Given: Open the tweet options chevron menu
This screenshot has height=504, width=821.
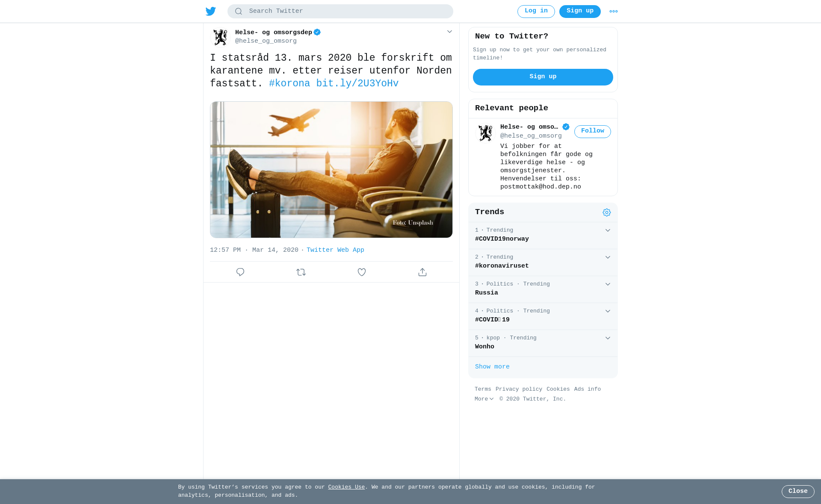Looking at the screenshot, I should click(449, 32).
